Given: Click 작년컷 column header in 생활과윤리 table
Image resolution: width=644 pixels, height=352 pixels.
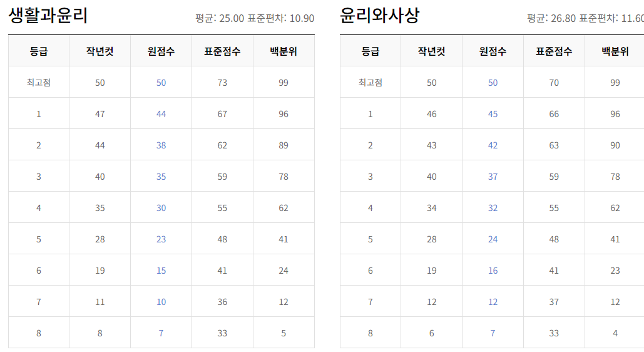Looking at the screenshot, I should coord(100,51).
